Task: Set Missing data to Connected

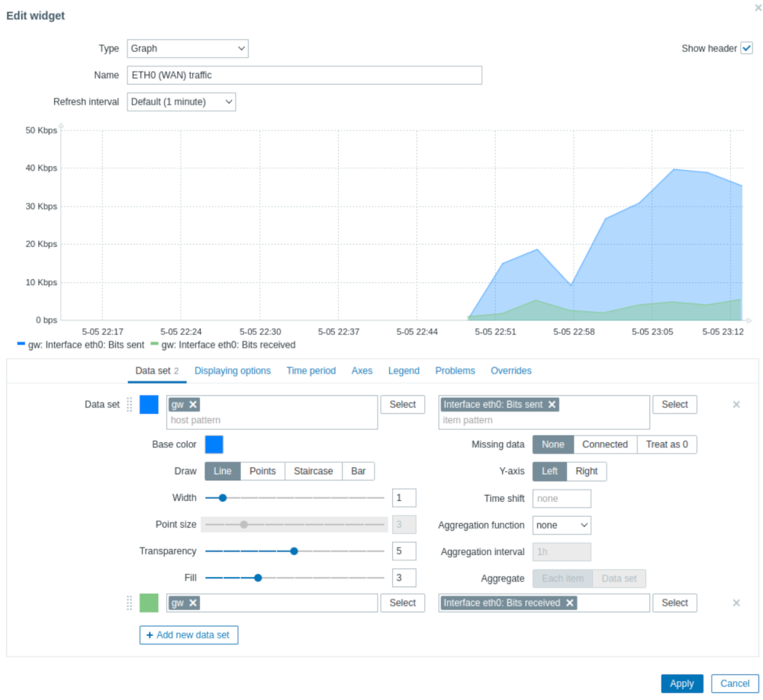Action: (x=605, y=445)
